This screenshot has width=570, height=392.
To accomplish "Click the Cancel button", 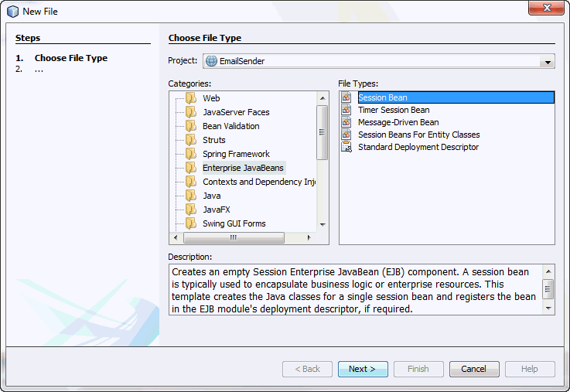I will 474,369.
